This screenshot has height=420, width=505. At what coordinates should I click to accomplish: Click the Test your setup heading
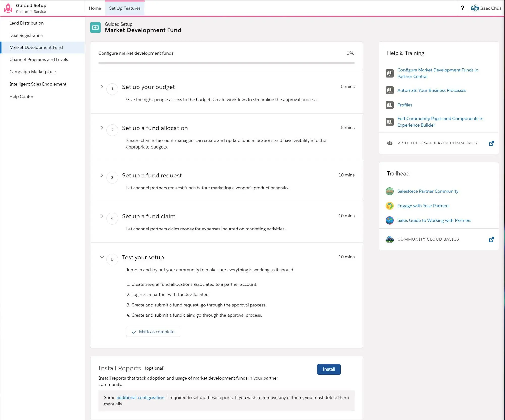pos(143,257)
